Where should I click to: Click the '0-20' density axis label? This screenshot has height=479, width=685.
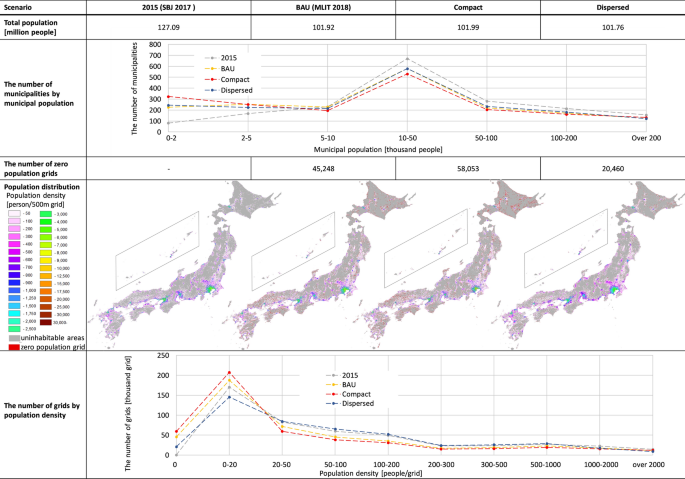tap(230, 465)
